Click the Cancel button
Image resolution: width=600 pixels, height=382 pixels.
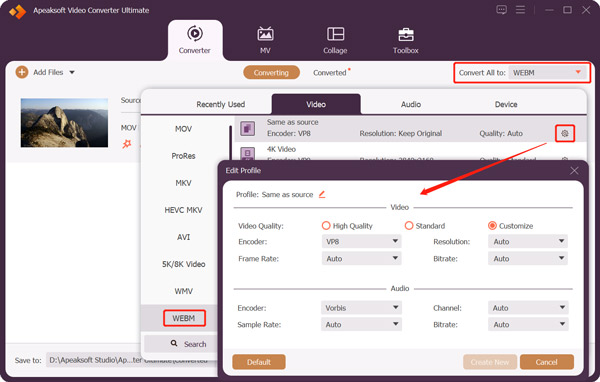tap(547, 362)
